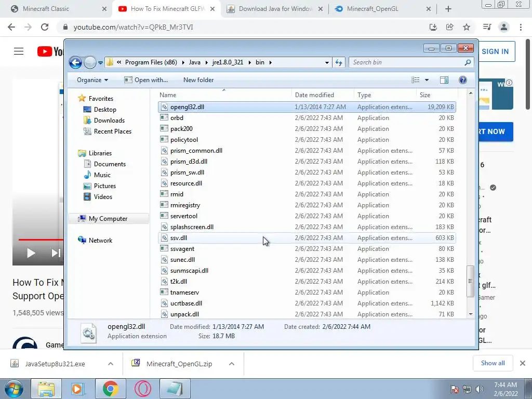Select My Computer in navigation pane
Image resolution: width=532 pixels, height=399 pixels.
pos(108,219)
